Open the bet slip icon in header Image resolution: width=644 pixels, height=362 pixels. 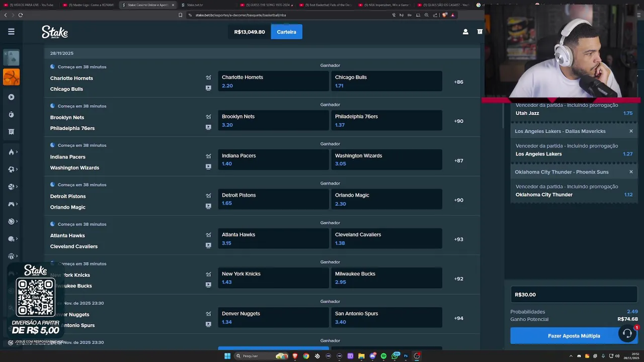(x=479, y=32)
